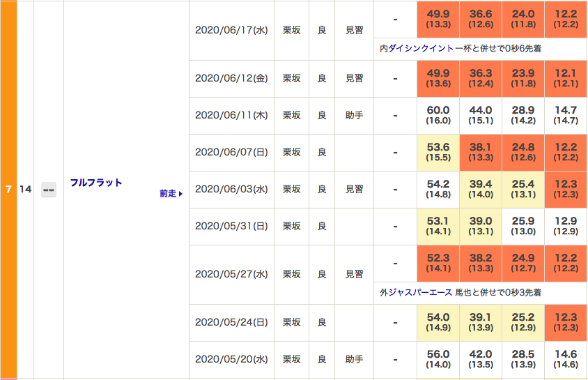This screenshot has width=588, height=380.
Task: Click the 39.4 (14.0) time cell
Action: point(481,189)
